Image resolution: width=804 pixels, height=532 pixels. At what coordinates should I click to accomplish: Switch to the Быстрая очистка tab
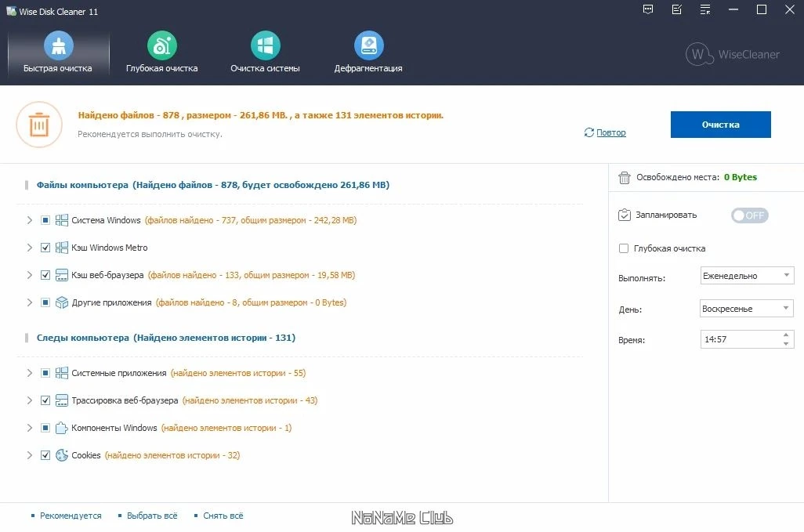(x=58, y=52)
